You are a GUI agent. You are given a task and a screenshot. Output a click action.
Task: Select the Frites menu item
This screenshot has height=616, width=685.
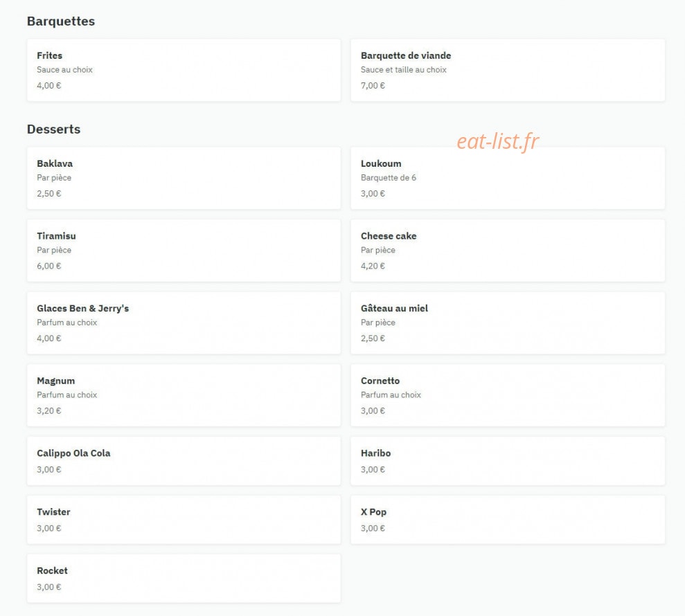point(184,71)
